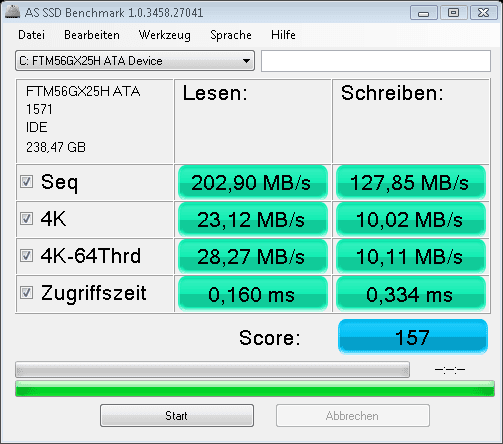Click the 4K-64Thrd read value 28,27 MB/s
The image size is (503, 444).
coord(253,256)
